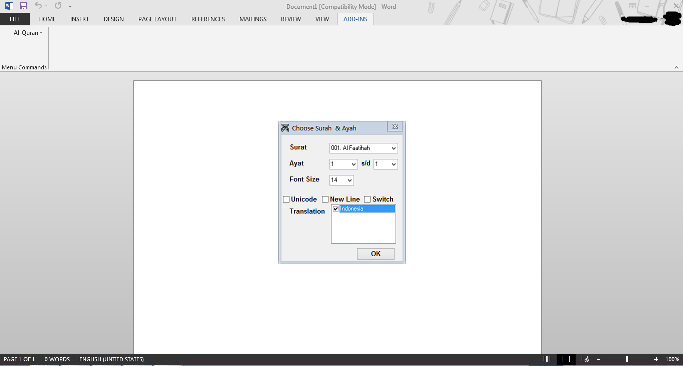Viewport: 683px width, 366px height.
Task: Click the word count in status bar
Action: 57,359
